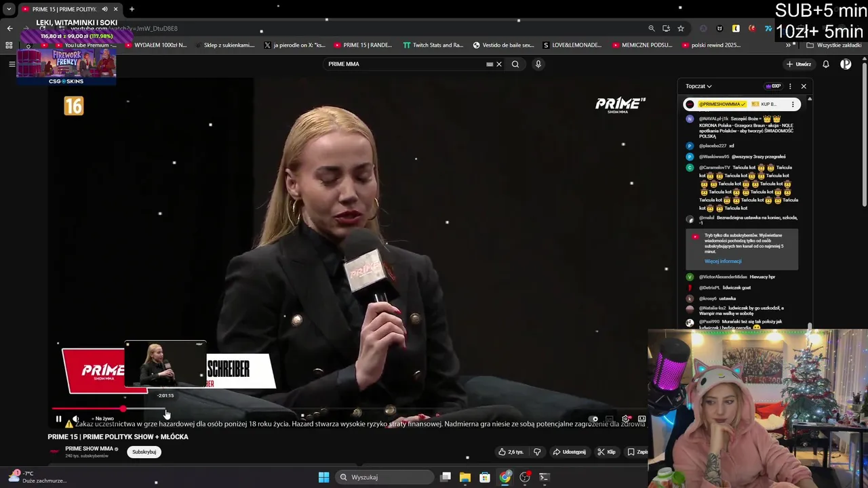Dislike the video
868x488 pixels.
point(537,452)
